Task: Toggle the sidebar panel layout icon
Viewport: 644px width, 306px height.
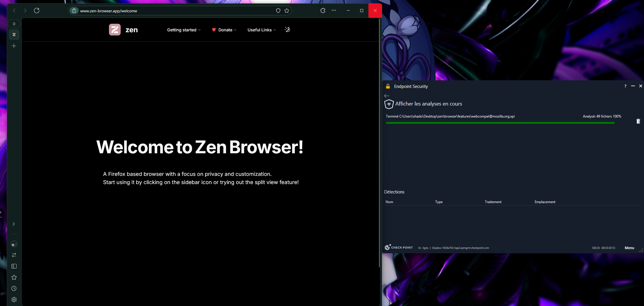Action: (x=14, y=266)
